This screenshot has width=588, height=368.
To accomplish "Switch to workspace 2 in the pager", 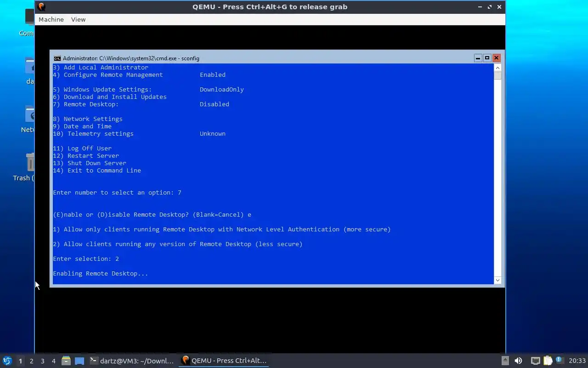I will (31, 361).
